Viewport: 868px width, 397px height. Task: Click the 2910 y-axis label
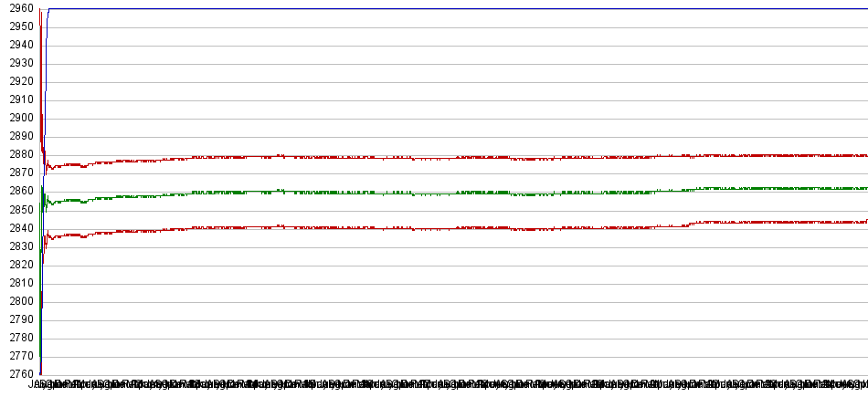pyautogui.click(x=18, y=99)
